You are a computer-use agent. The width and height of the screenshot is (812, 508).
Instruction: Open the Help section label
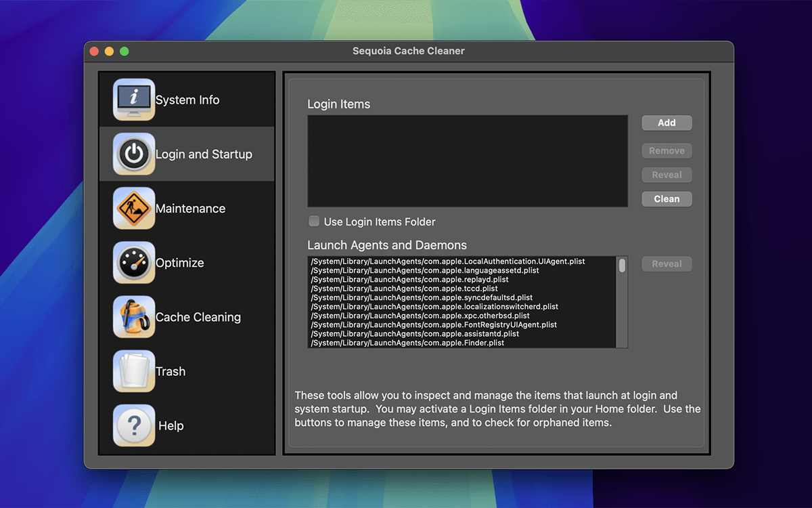(171, 426)
